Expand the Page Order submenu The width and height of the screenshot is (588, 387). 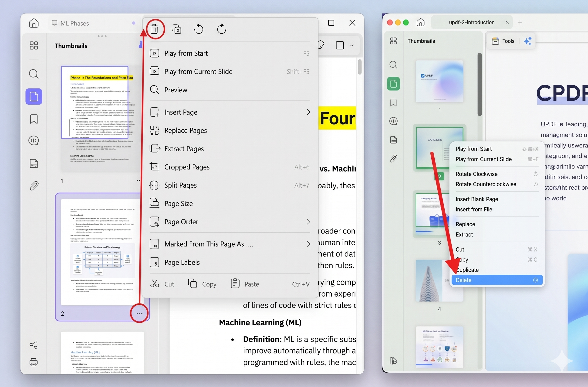[308, 222]
